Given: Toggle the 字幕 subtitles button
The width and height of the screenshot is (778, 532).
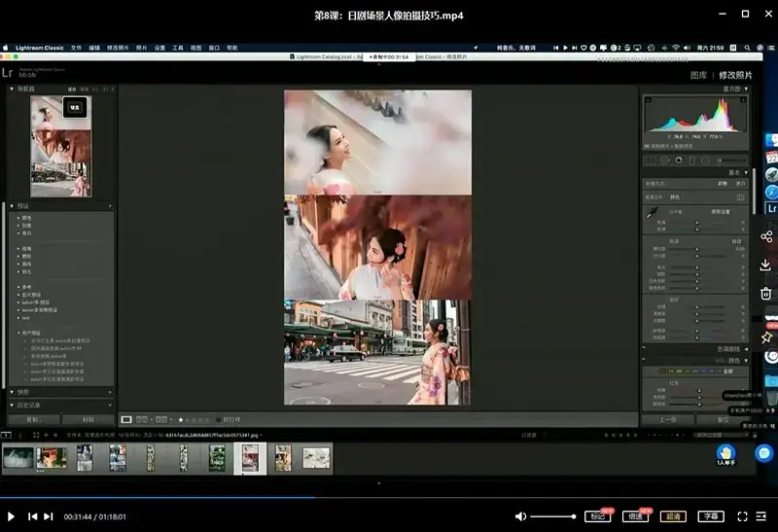Looking at the screenshot, I should click(x=711, y=516).
